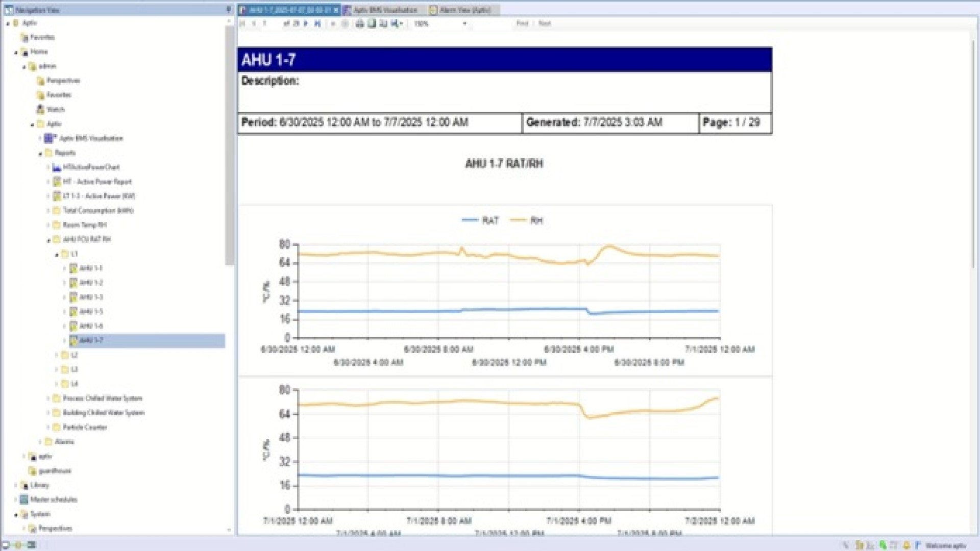Select HT - Active Power Report
The height and width of the screenshot is (551, 980).
[x=97, y=182]
